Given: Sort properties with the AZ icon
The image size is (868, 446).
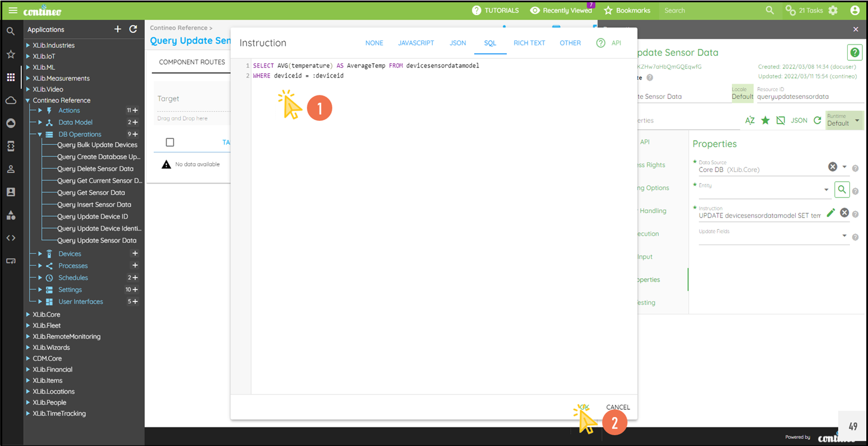Looking at the screenshot, I should coord(750,120).
